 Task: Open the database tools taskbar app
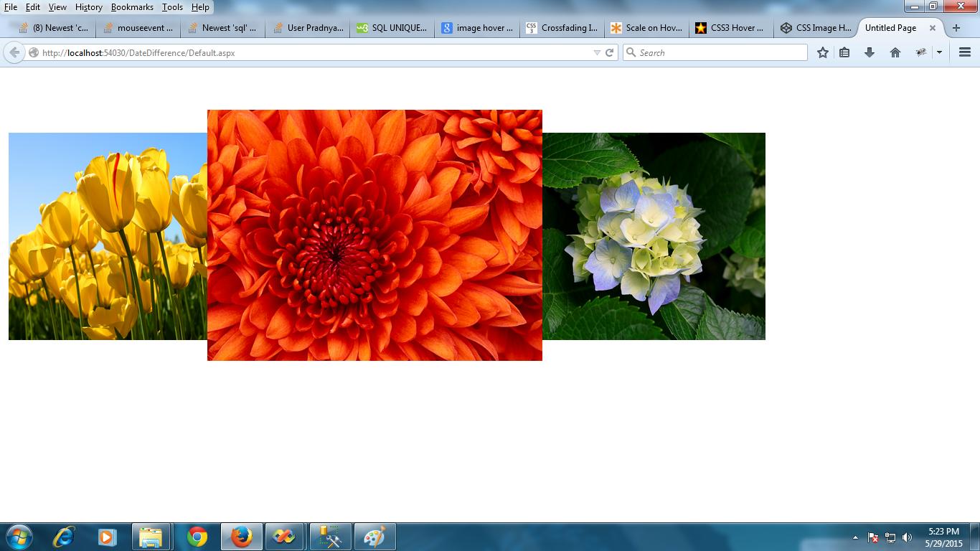(330, 537)
